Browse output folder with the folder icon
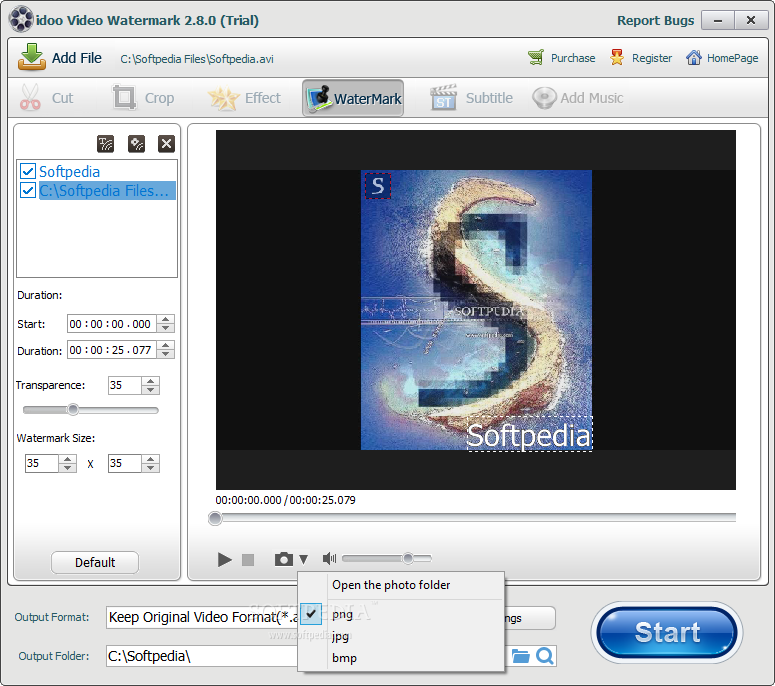The height and width of the screenshot is (686, 775). pyautogui.click(x=520, y=656)
